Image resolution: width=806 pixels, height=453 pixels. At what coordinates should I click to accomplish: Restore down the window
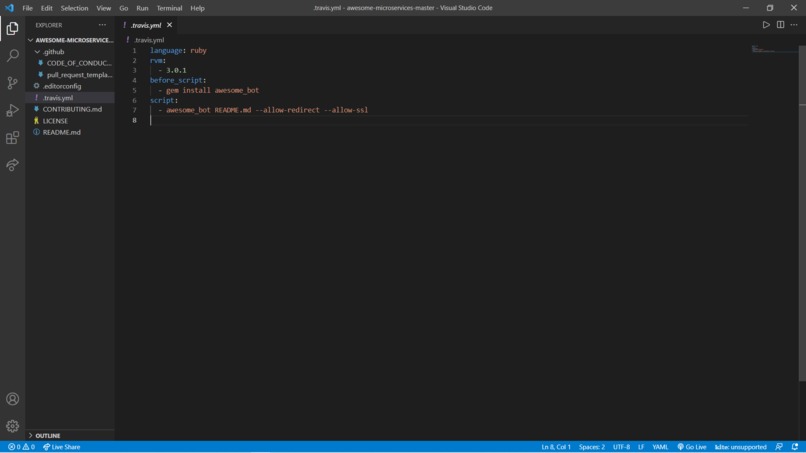(770, 8)
